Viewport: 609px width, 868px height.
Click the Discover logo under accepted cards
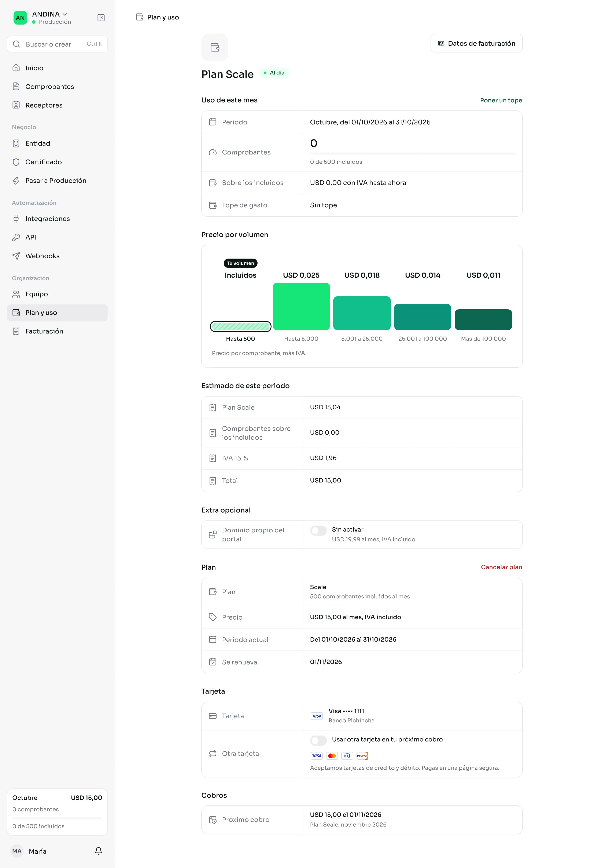[362, 756]
